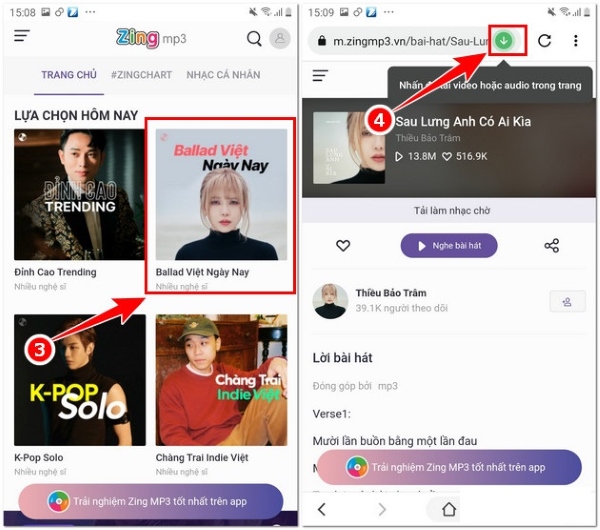Like the song with the heart icon

point(343,245)
